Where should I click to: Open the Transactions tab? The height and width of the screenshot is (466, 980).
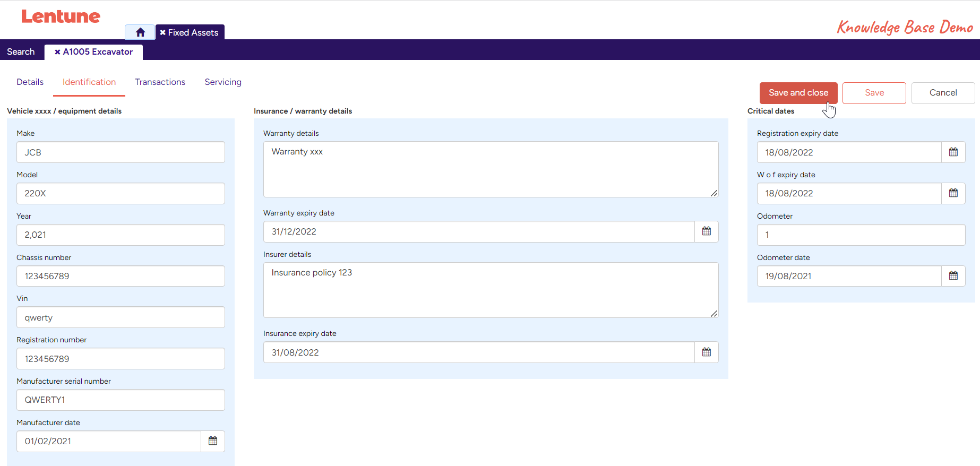coord(160,82)
